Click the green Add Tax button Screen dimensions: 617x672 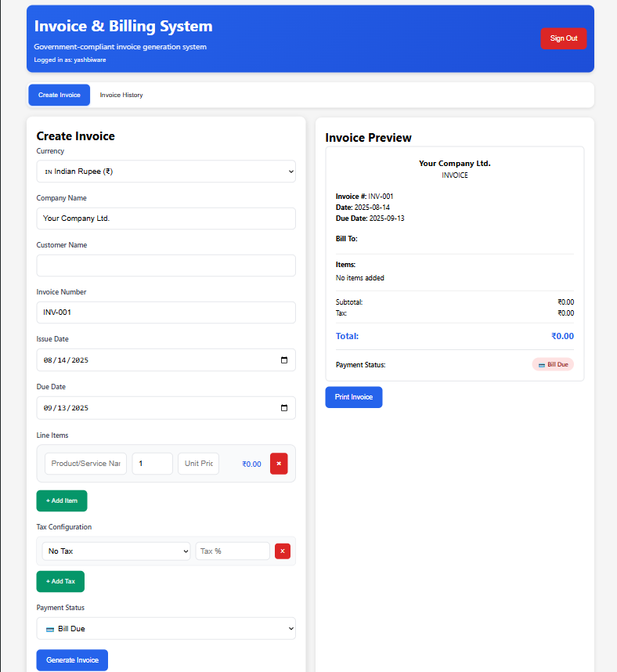(60, 581)
